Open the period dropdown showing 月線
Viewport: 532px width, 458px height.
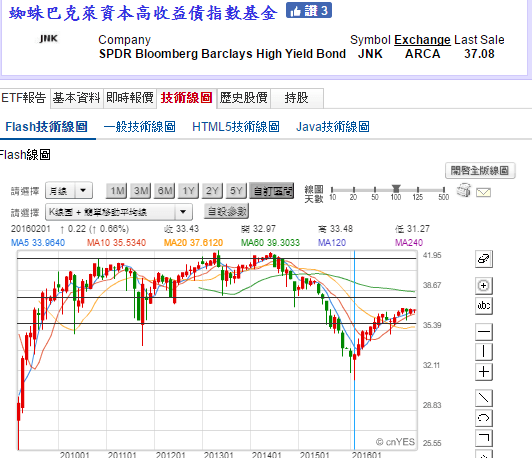69,191
